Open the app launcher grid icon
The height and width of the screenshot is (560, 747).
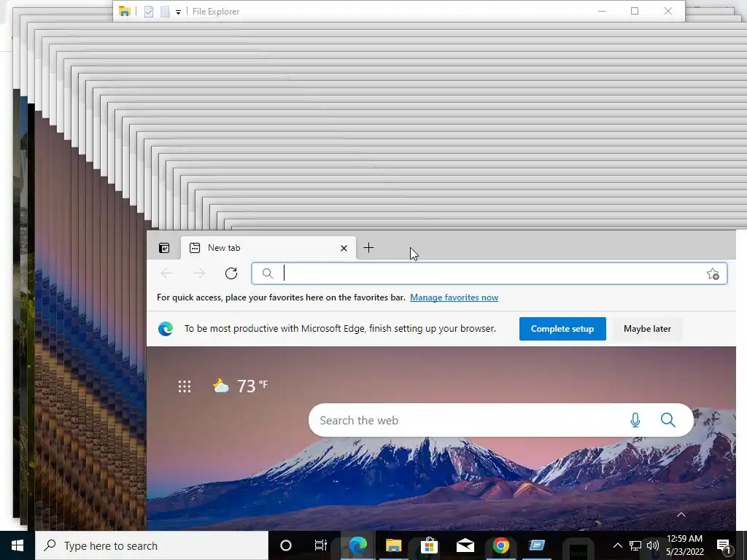[185, 386]
